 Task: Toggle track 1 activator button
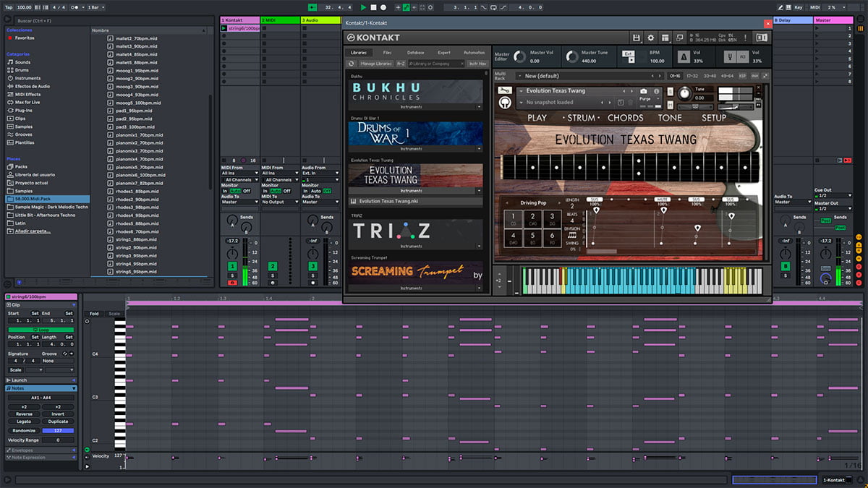(232, 266)
